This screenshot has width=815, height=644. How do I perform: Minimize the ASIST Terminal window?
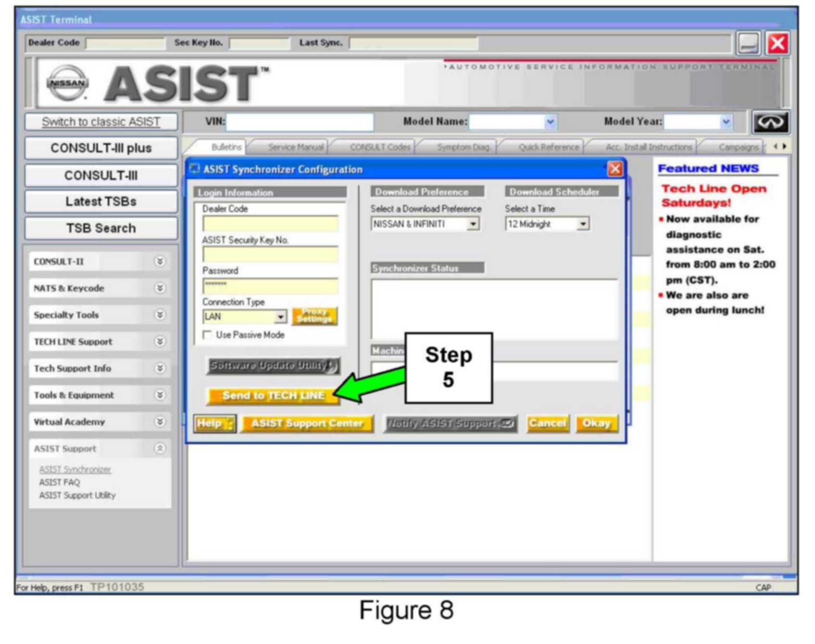point(748,43)
